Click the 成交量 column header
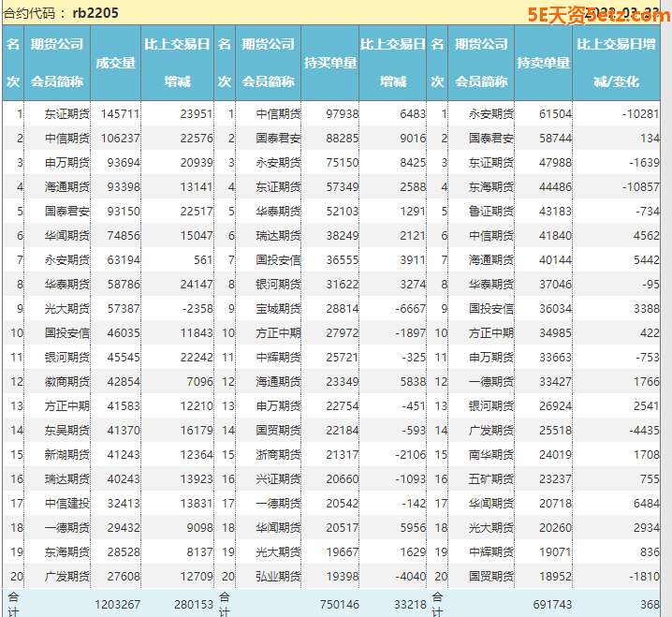This screenshot has width=672, height=617. 115,63
